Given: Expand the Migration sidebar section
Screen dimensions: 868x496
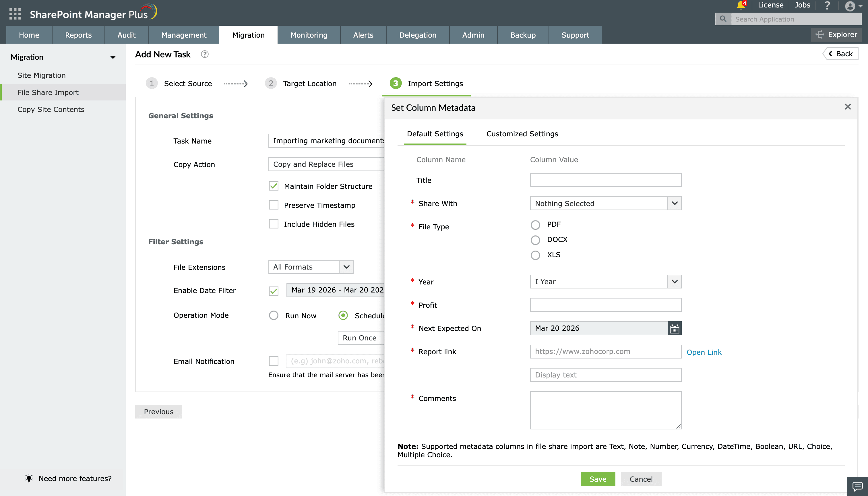Looking at the screenshot, I should click(x=113, y=57).
